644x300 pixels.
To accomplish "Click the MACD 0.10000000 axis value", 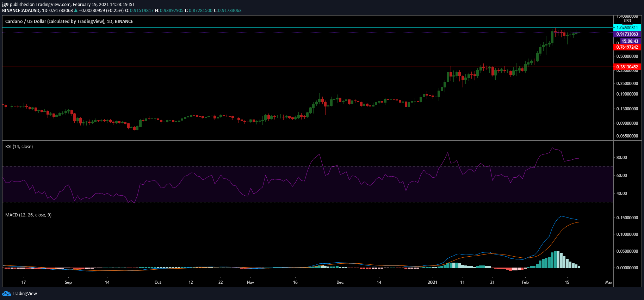I will [627, 234].
